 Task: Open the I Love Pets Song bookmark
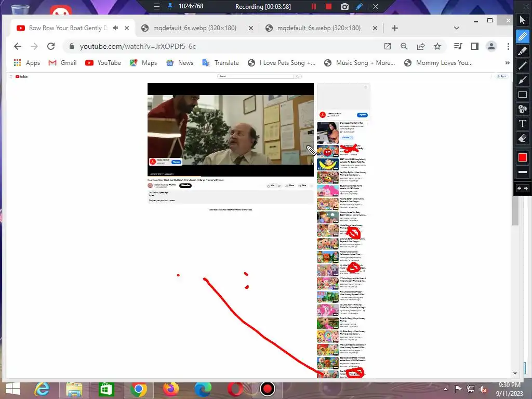point(282,63)
